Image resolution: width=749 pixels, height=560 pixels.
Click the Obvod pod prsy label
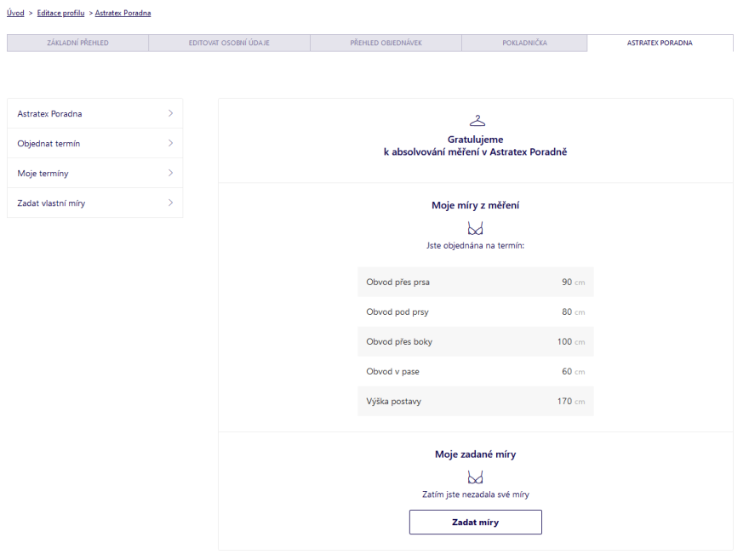coord(397,312)
